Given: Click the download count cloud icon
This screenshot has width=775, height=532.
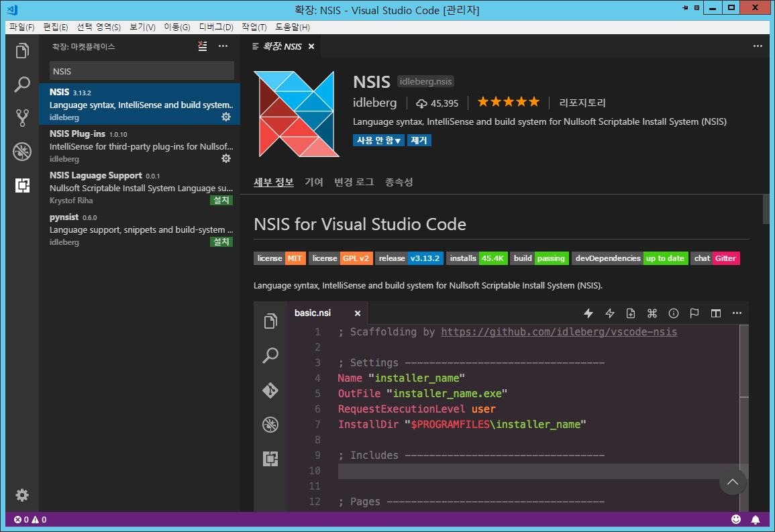Looking at the screenshot, I should coord(421,103).
